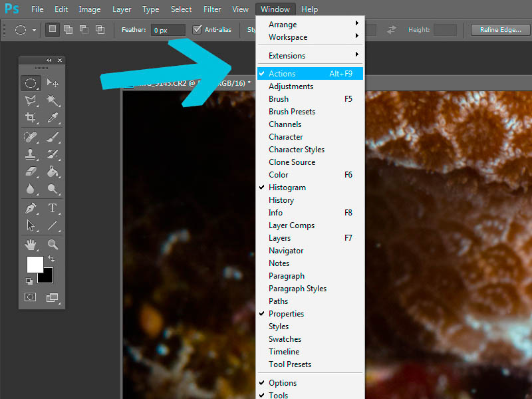Swap foreground and background colors icon
The width and height of the screenshot is (532, 399).
pos(52,259)
